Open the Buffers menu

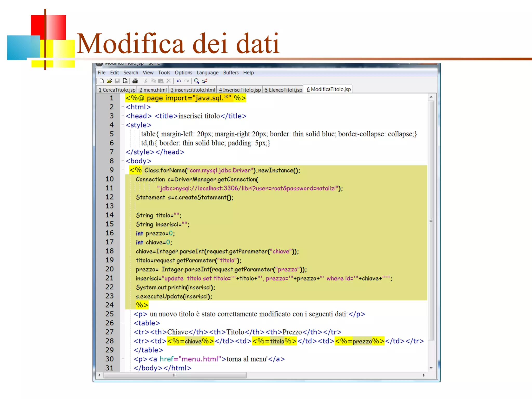pyautogui.click(x=231, y=73)
